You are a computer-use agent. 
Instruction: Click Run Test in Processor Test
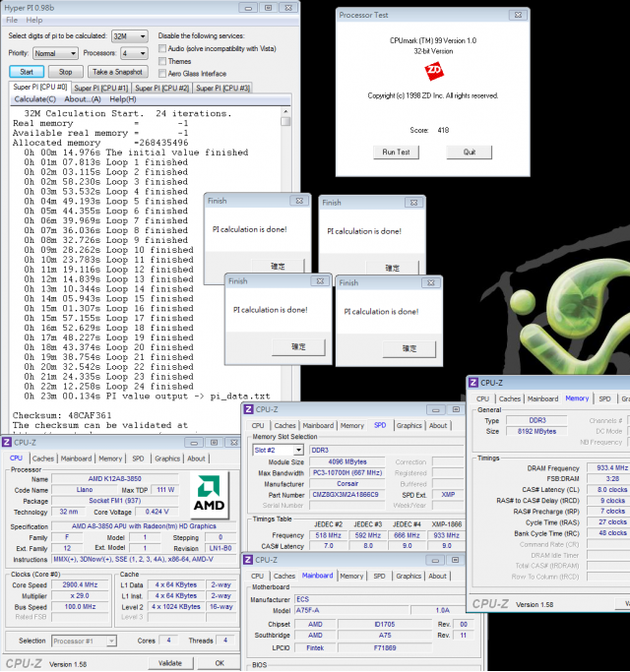coord(396,153)
